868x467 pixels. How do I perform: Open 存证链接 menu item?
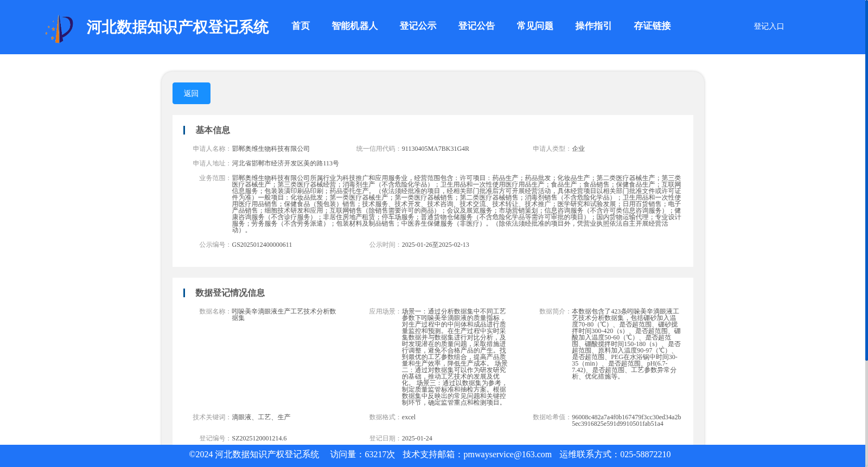652,26
